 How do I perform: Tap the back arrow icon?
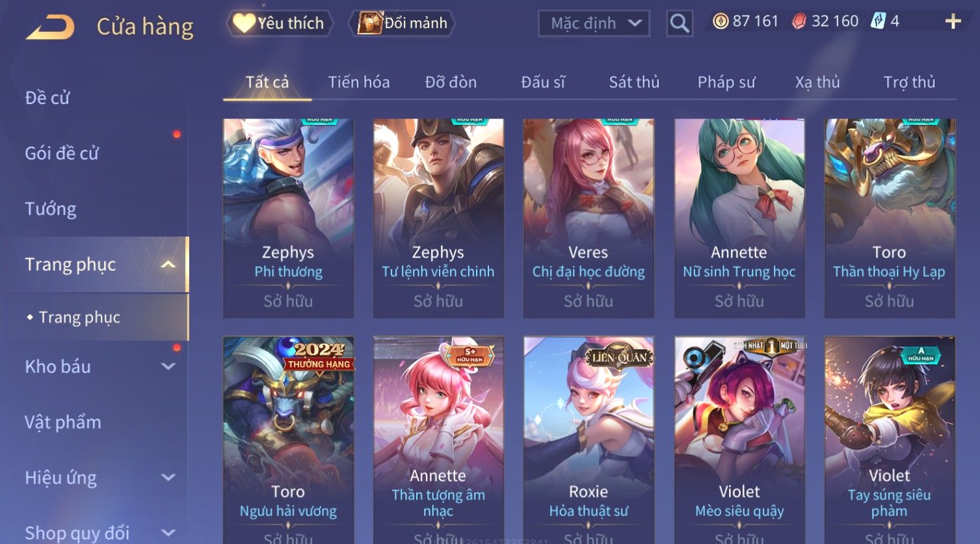50,27
